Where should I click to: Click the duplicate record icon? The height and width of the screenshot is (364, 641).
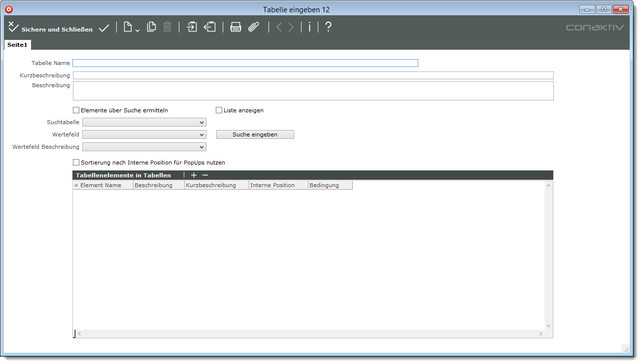(152, 27)
